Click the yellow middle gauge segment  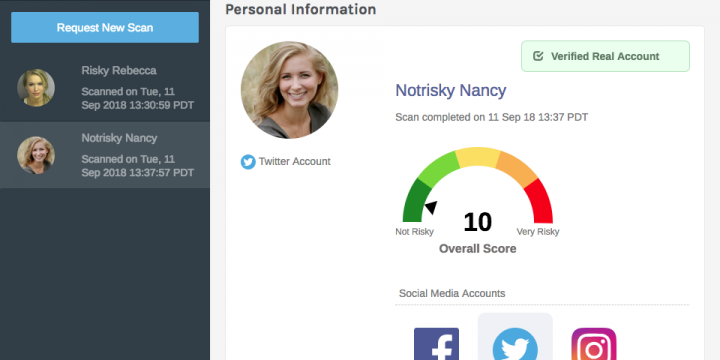pos(478,157)
